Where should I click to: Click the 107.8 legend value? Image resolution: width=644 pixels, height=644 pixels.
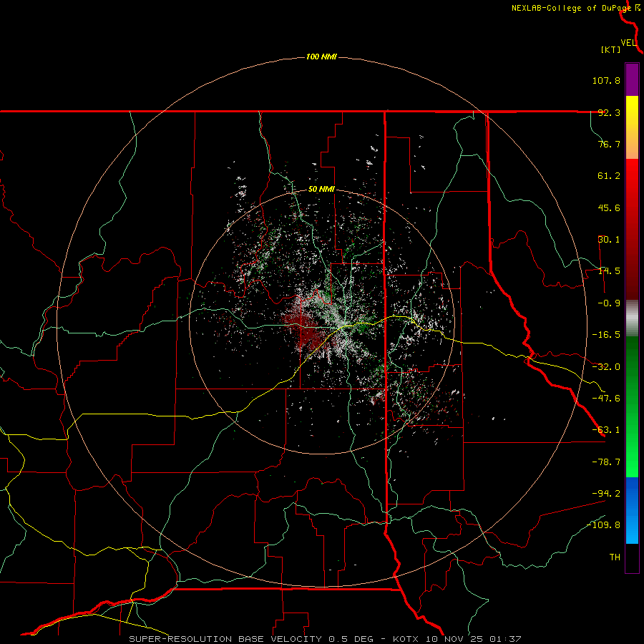(606, 80)
